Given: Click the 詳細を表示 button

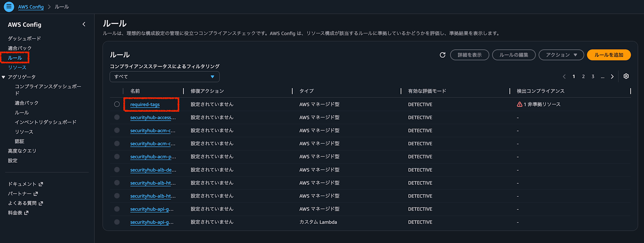Looking at the screenshot, I should click(x=469, y=55).
